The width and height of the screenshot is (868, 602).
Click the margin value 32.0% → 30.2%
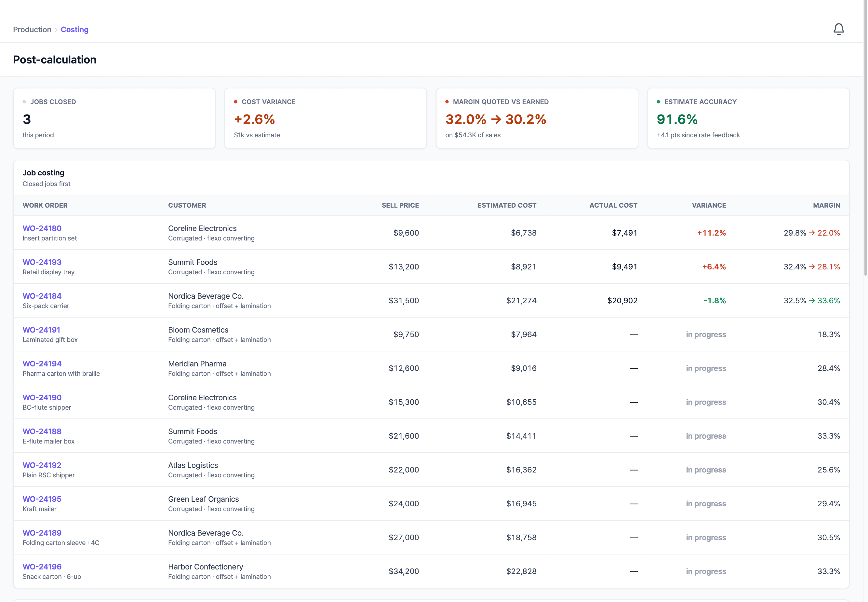496,119
